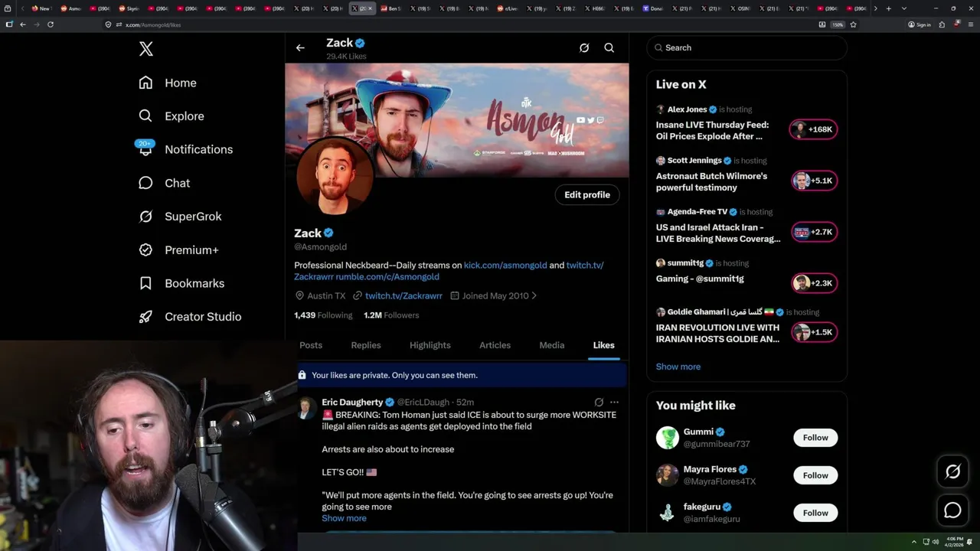Switch to the Posts tab

click(x=311, y=345)
